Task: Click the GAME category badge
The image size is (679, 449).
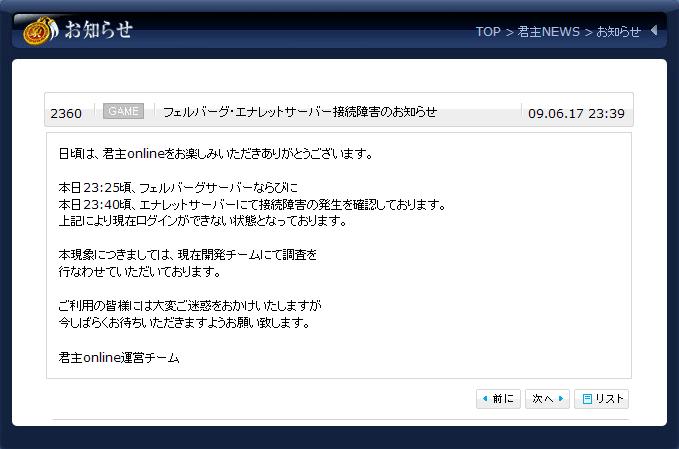Action: pos(123,111)
